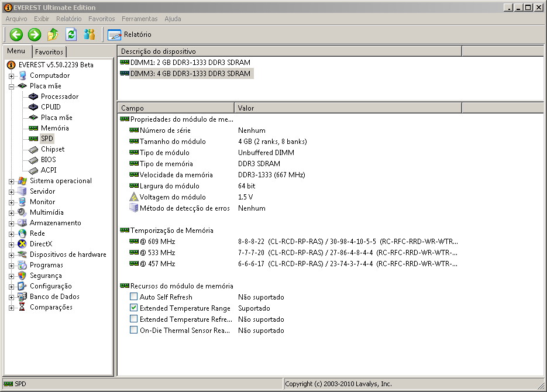The height and width of the screenshot is (392, 547).
Task: Click the Segurança shield icon
Action: pyautogui.click(x=22, y=276)
